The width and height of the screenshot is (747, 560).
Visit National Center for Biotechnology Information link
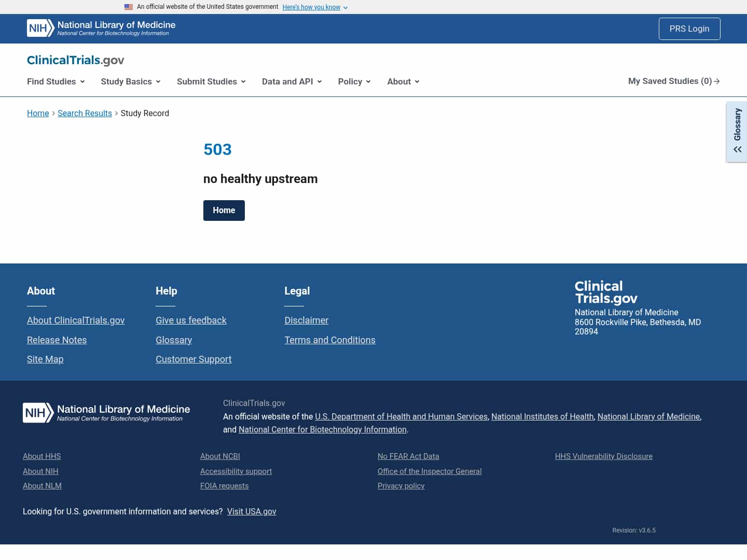tap(323, 429)
